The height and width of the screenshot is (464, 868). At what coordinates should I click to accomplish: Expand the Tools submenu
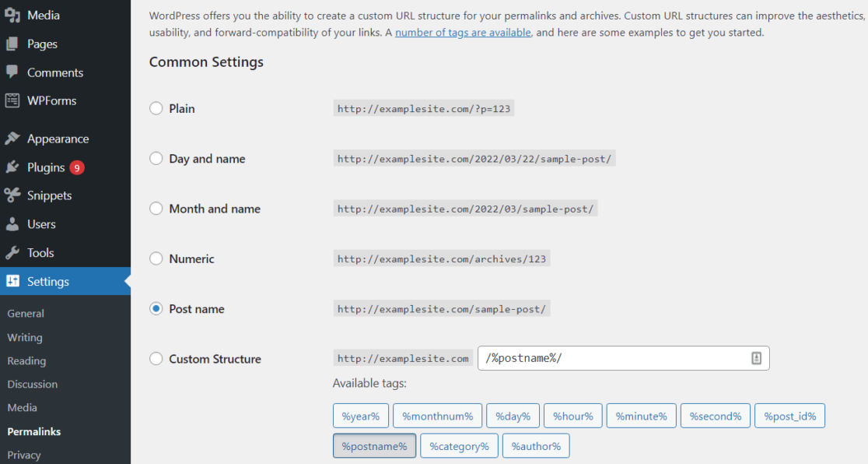pos(39,252)
